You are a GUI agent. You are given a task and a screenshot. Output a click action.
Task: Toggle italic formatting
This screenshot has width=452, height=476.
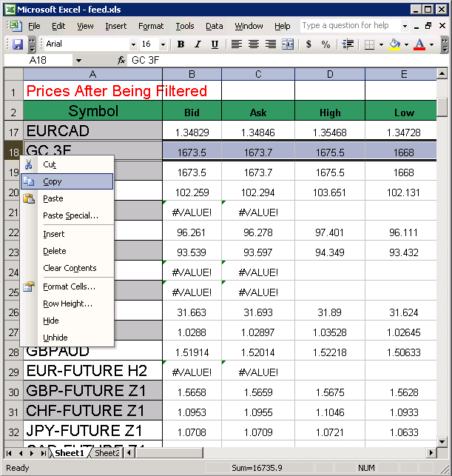[x=198, y=44]
